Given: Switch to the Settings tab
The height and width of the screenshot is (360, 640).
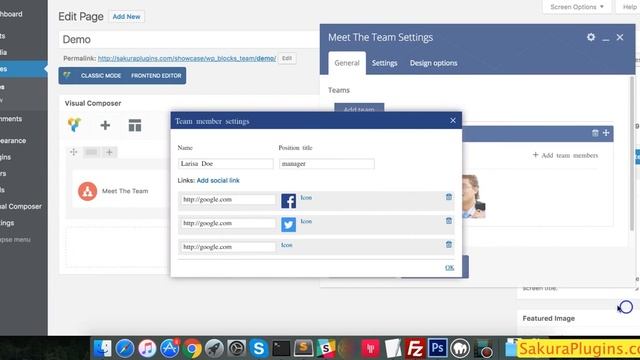Looking at the screenshot, I should (384, 63).
